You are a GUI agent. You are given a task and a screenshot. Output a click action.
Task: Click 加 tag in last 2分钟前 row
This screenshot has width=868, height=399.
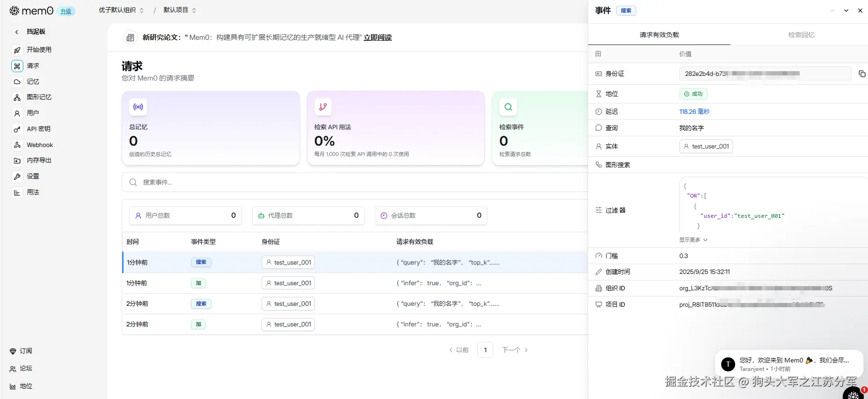tap(198, 324)
